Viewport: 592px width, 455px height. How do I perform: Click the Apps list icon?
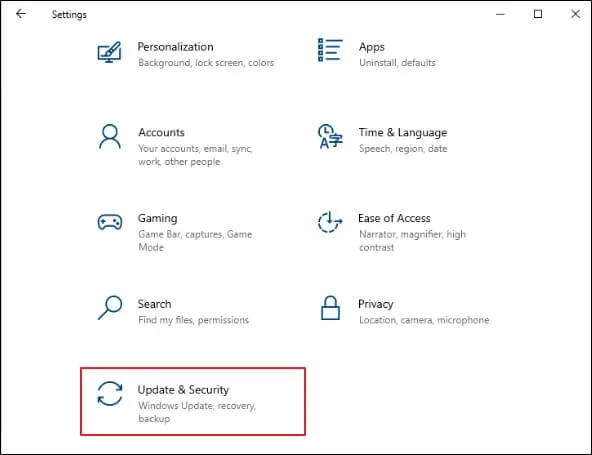(330, 50)
